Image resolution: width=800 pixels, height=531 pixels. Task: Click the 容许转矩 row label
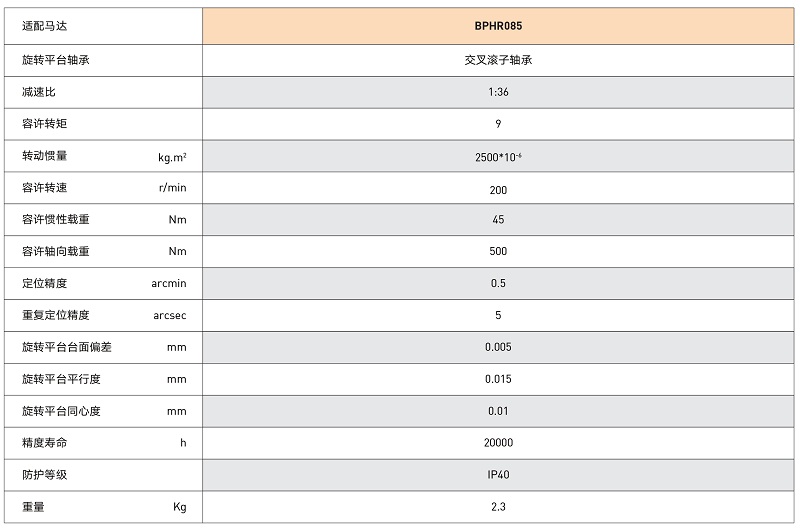click(45, 124)
